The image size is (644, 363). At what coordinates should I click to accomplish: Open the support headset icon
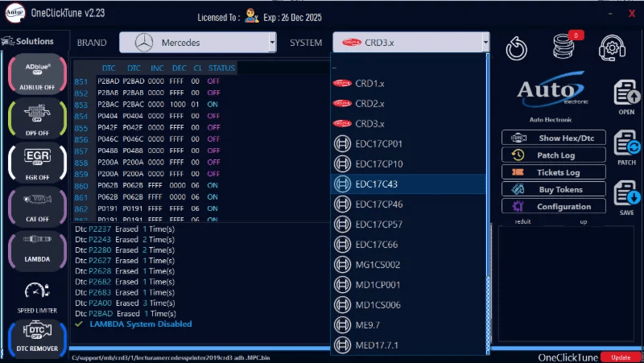[x=612, y=47]
